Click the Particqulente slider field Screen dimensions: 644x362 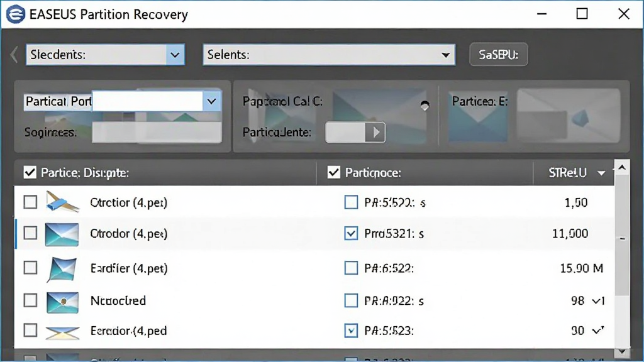point(345,132)
